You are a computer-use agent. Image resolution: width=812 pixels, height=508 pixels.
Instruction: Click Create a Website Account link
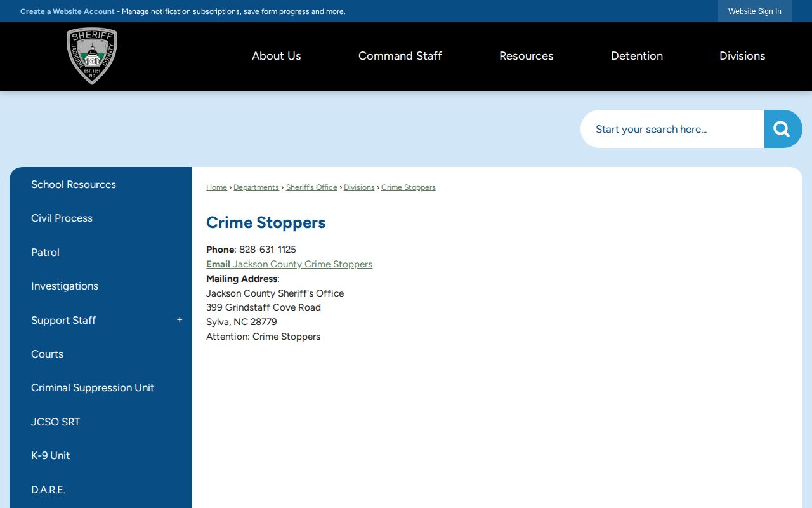(x=67, y=11)
